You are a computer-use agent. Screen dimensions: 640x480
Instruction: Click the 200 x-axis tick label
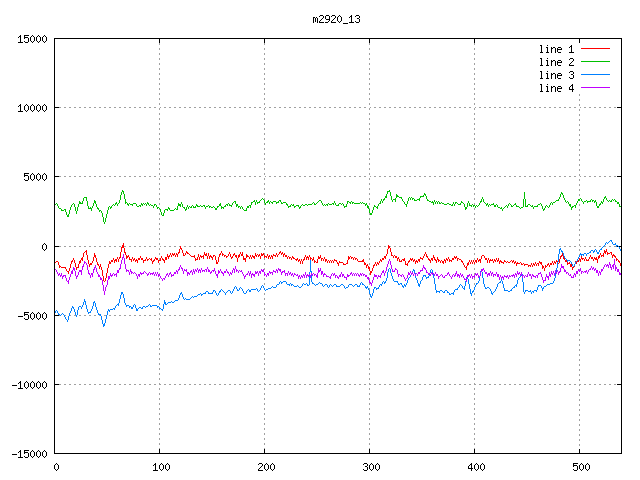tap(265, 467)
